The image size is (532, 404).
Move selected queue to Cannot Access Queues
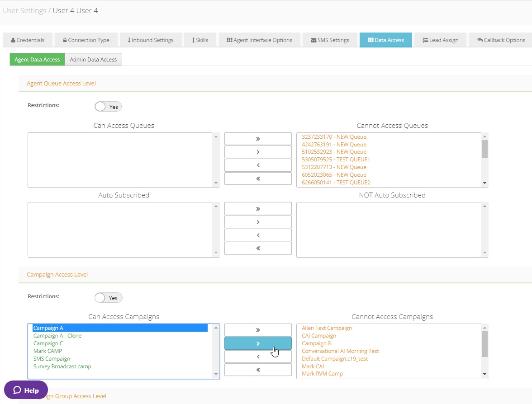click(258, 152)
